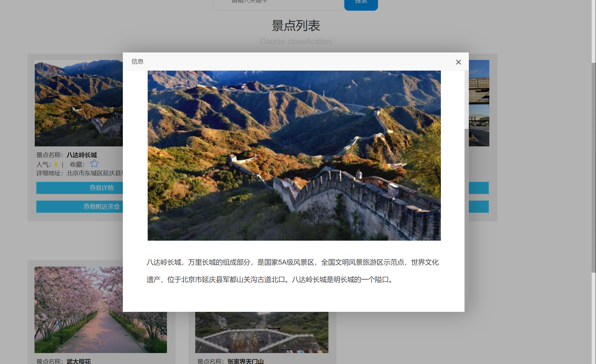Click the right-side 查看详情 button
The height and width of the screenshot is (364, 596).
(x=479, y=188)
